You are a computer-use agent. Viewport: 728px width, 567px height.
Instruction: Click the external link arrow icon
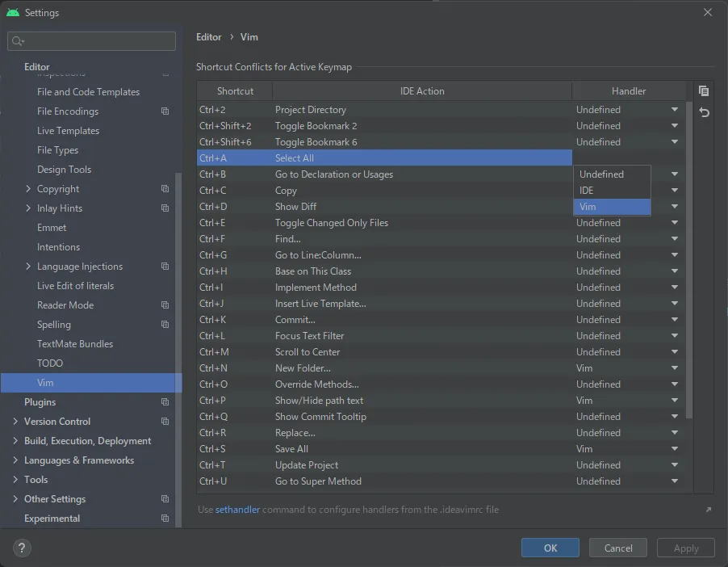tap(708, 510)
